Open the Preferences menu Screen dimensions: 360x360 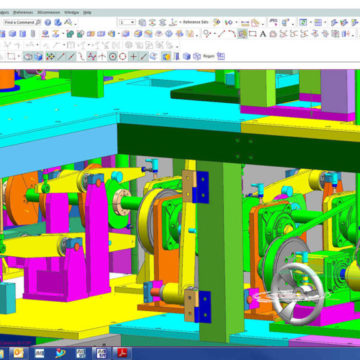[x=23, y=12]
